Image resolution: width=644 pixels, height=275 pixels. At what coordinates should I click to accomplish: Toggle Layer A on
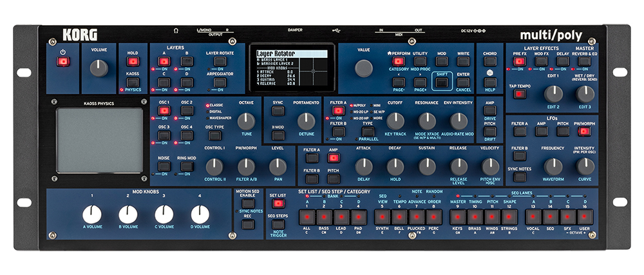tap(164, 61)
